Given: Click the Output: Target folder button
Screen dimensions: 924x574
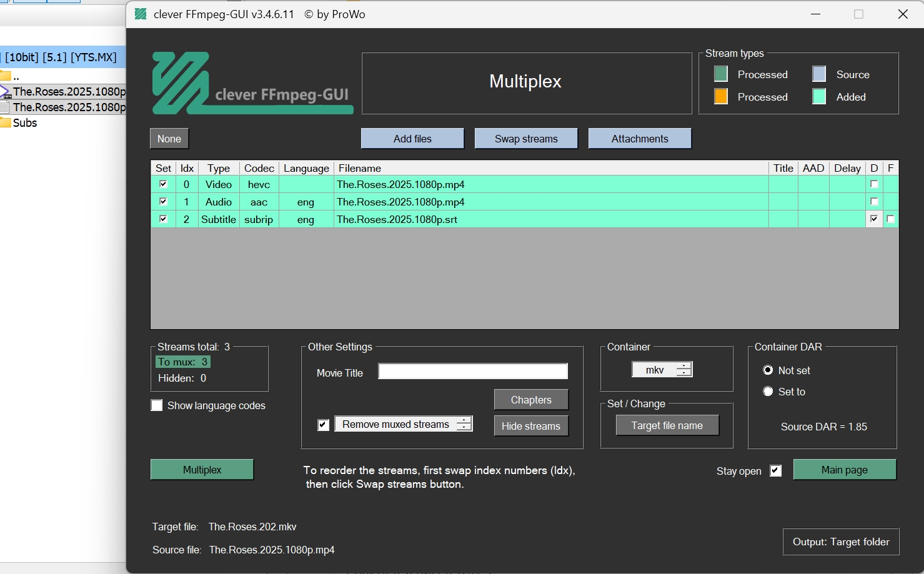Looking at the screenshot, I should pos(841,542).
